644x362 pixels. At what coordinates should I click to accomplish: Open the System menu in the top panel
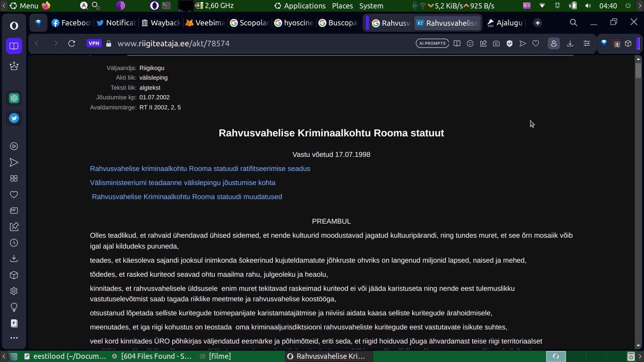click(371, 6)
